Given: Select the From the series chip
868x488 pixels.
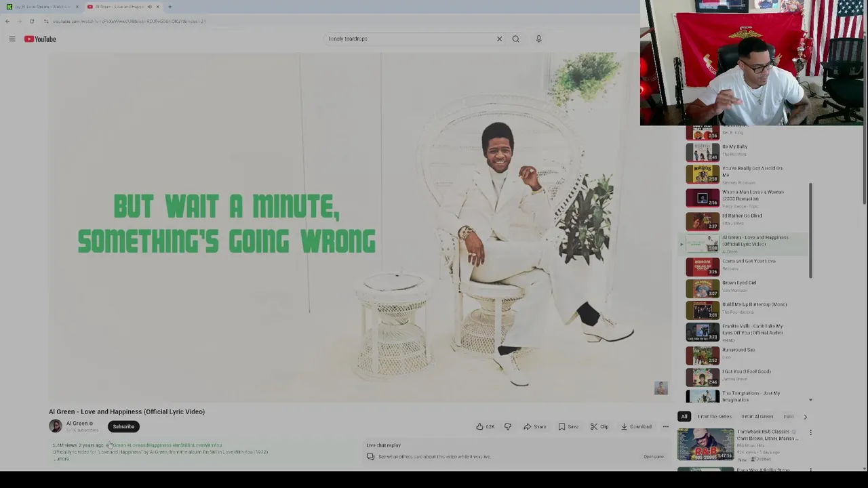Looking at the screenshot, I should tap(714, 417).
